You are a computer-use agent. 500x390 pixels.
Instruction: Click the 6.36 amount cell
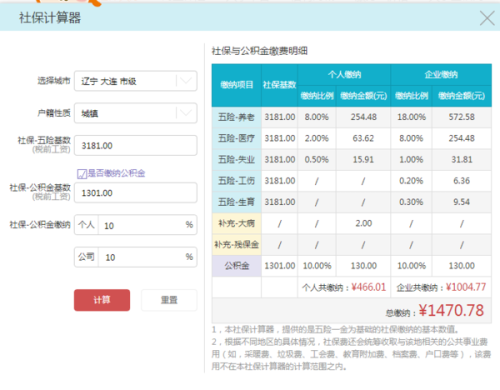click(x=462, y=181)
